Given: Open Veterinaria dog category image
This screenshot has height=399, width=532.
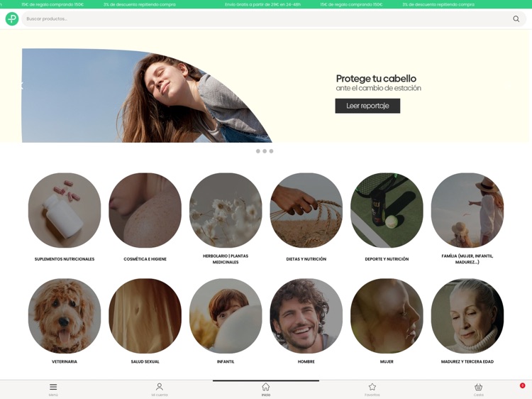Looking at the screenshot, I should point(65,316).
